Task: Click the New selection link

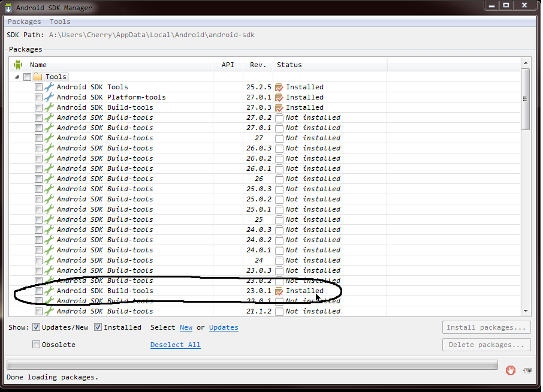Action: (x=186, y=327)
